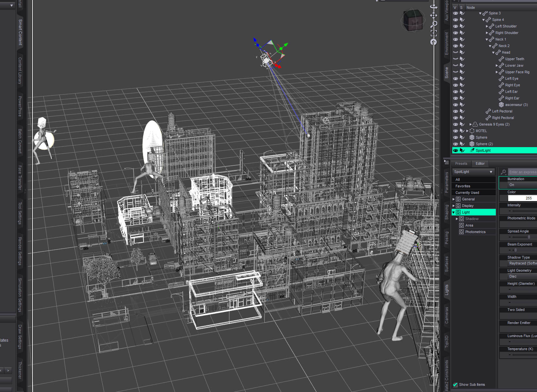Click the reset view arrow icon
The width and height of the screenshot is (537, 392).
[x=434, y=42]
